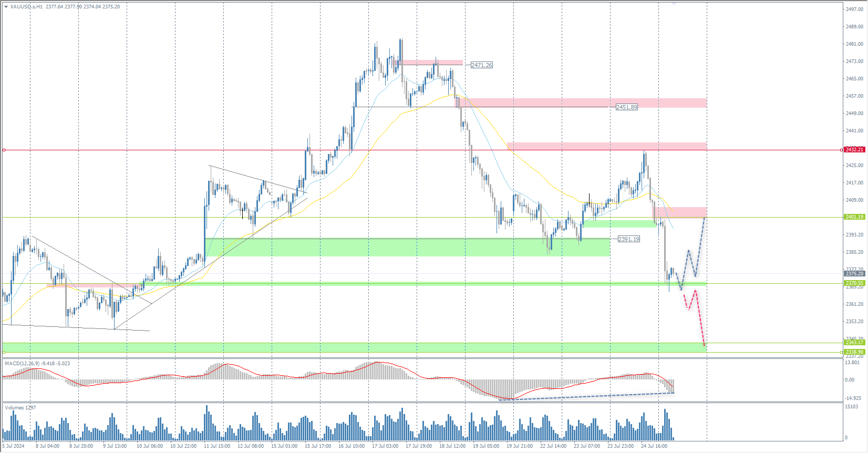Select the left anchor of the 2432.21 horizontal line
Screen dimensions: 868x453
pos(4,150)
